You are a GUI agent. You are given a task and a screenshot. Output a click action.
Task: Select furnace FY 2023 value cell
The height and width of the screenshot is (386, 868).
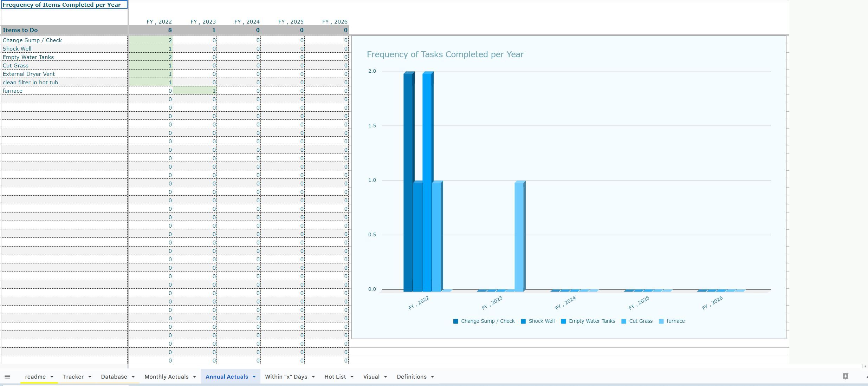(195, 91)
